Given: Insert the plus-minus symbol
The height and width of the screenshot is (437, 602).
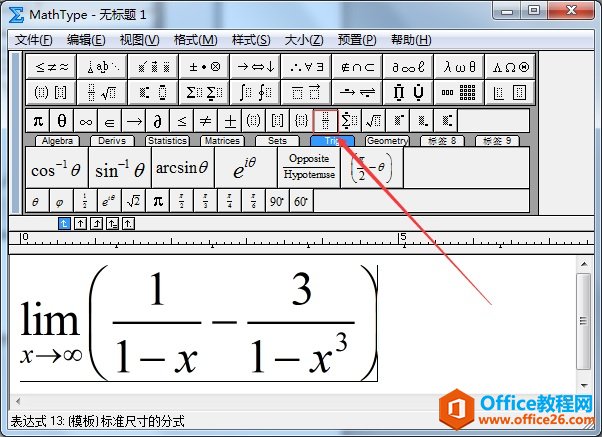Looking at the screenshot, I should [230, 121].
